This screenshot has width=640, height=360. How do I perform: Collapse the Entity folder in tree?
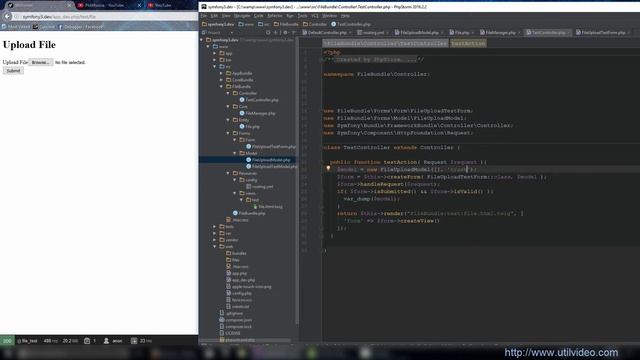228,120
